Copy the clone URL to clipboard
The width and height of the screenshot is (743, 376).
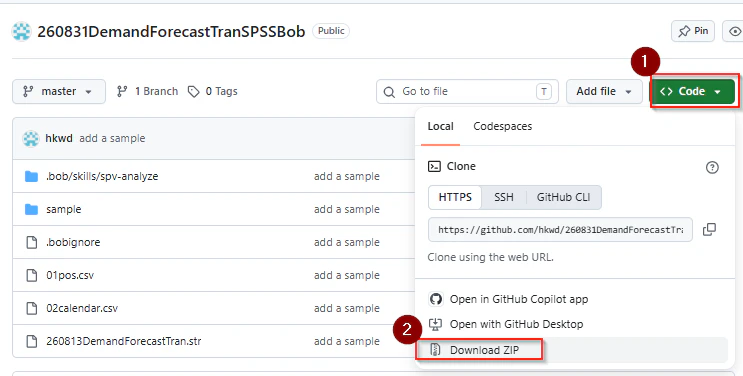pos(709,229)
